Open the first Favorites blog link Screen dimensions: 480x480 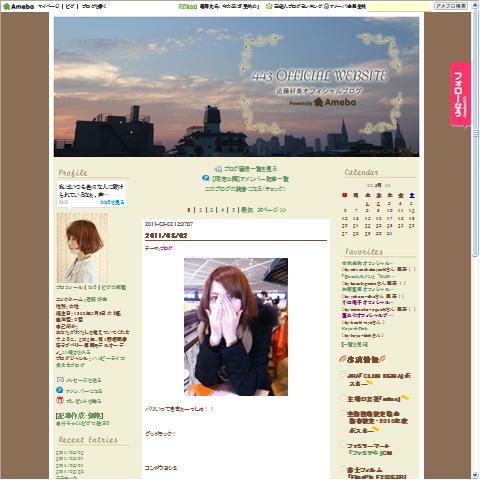point(368,263)
